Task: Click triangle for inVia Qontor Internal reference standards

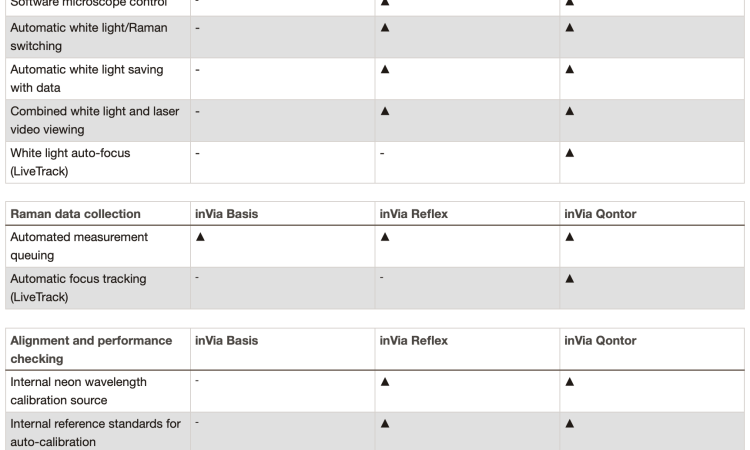Action: click(x=569, y=423)
